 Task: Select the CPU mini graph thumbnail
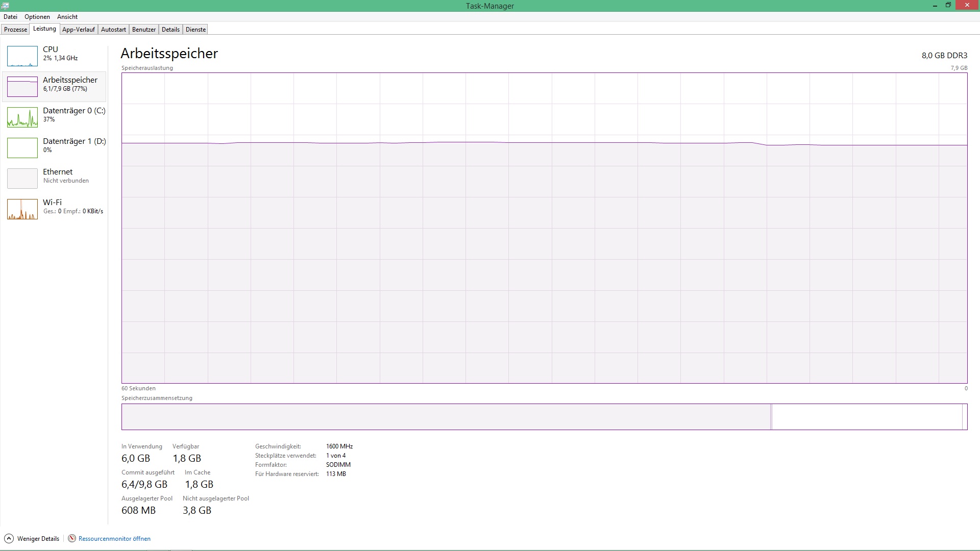tap(22, 56)
